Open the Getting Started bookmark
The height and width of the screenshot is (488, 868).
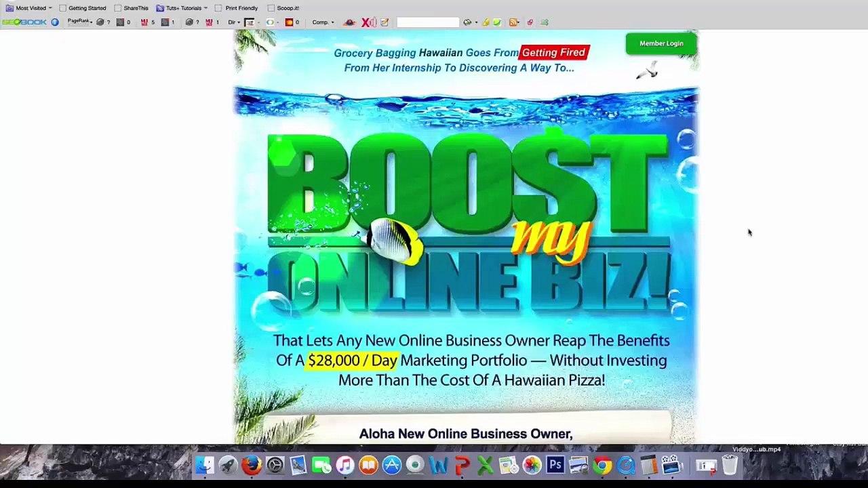coord(83,8)
